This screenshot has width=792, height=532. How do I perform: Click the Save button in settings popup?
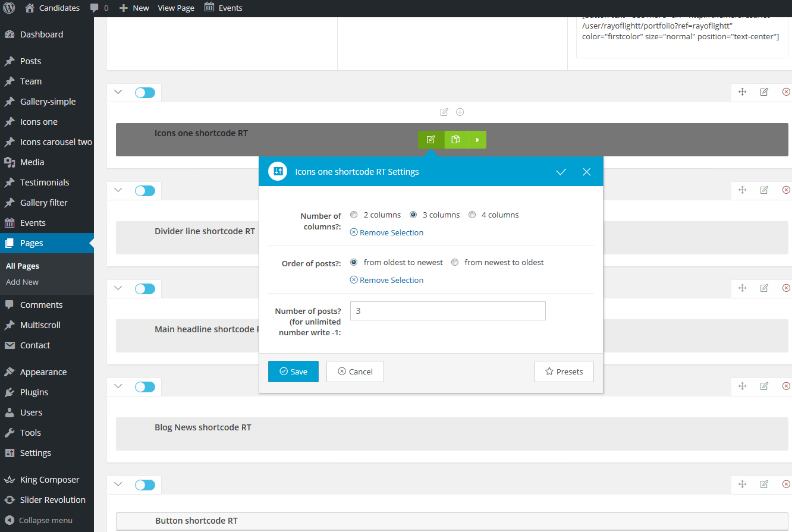(x=293, y=372)
